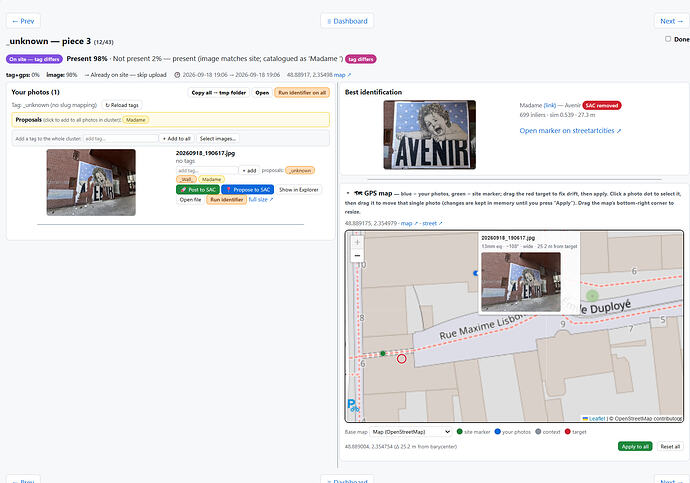The width and height of the screenshot is (690, 483).
Task: Open the top Dashboard button
Action: pos(347,21)
